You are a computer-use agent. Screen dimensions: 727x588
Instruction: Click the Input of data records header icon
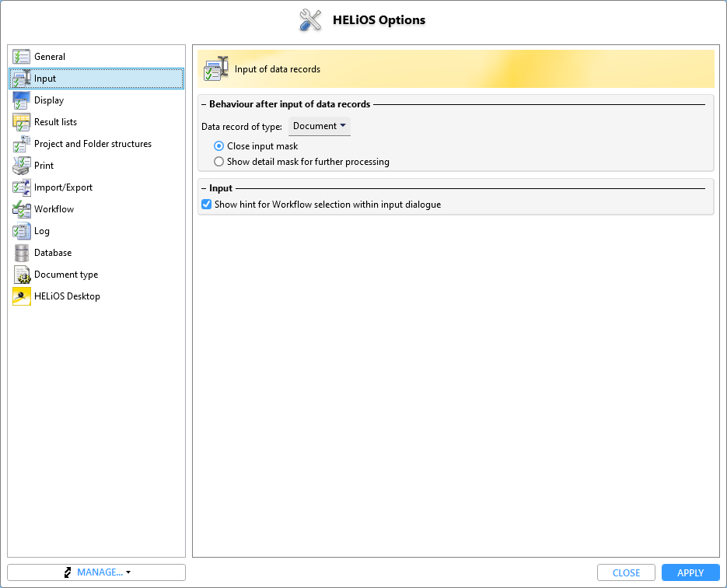[216, 68]
